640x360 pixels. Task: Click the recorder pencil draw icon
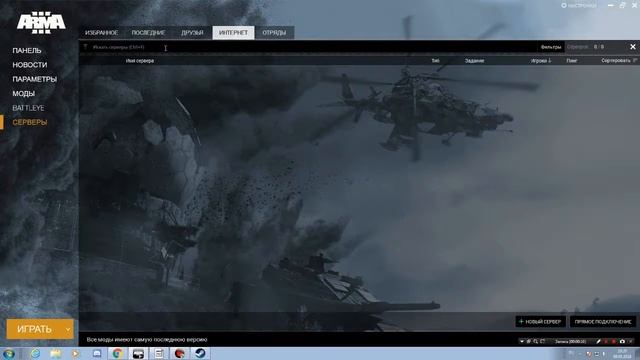click(x=598, y=341)
